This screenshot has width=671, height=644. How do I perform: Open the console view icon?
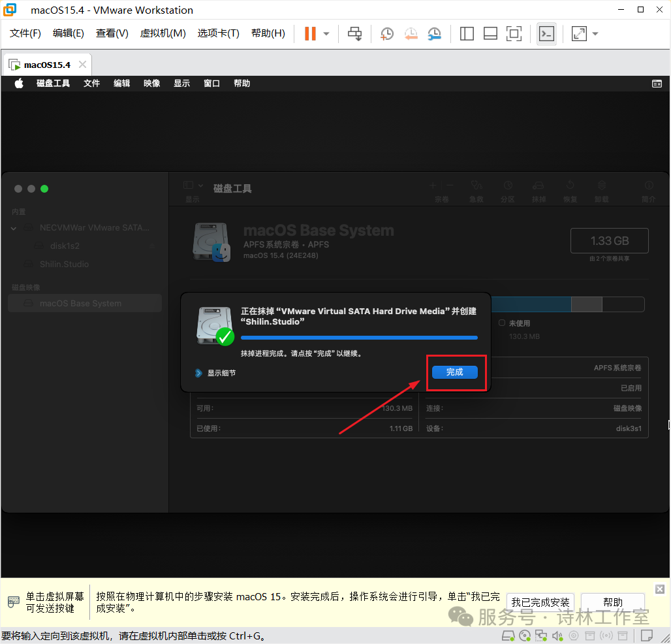coord(546,34)
